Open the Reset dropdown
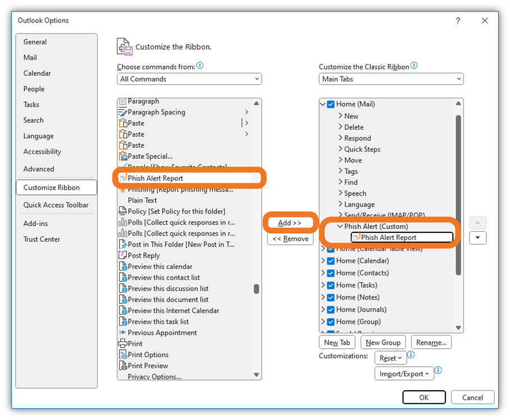510x420 pixels. point(390,358)
